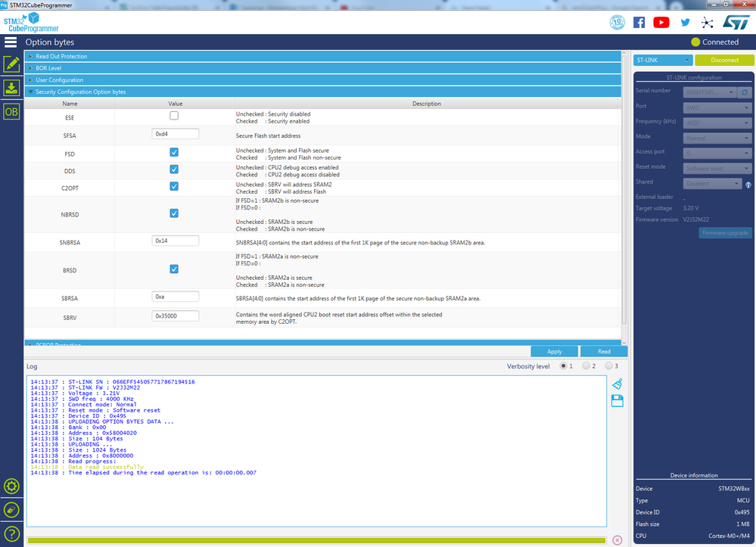This screenshot has width=756, height=547.
Task: Edit the SBRSA value field
Action: click(x=176, y=297)
